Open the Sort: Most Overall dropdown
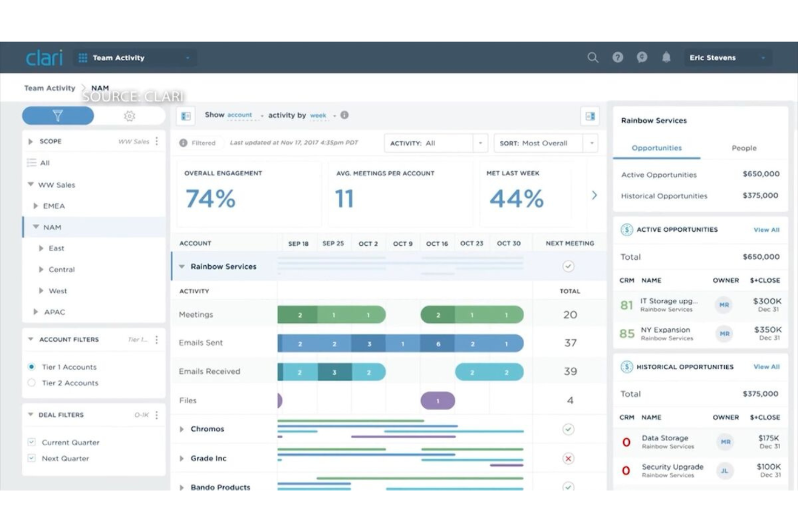This screenshot has width=798, height=532. tap(546, 143)
